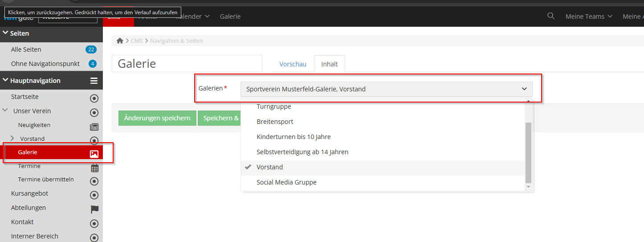This screenshot has height=242, width=644.
Task: Open the Meine Teams dropdown menu
Action: (x=589, y=16)
